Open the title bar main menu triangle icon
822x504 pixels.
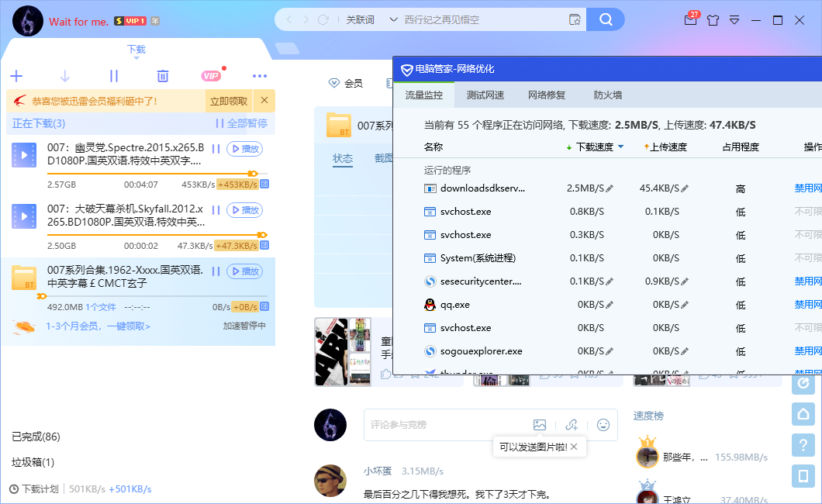(735, 20)
